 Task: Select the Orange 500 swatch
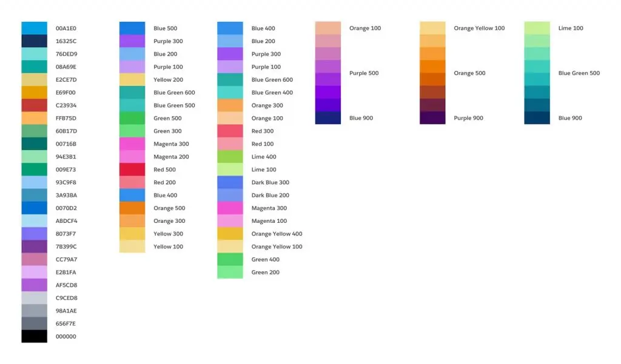pos(132,208)
